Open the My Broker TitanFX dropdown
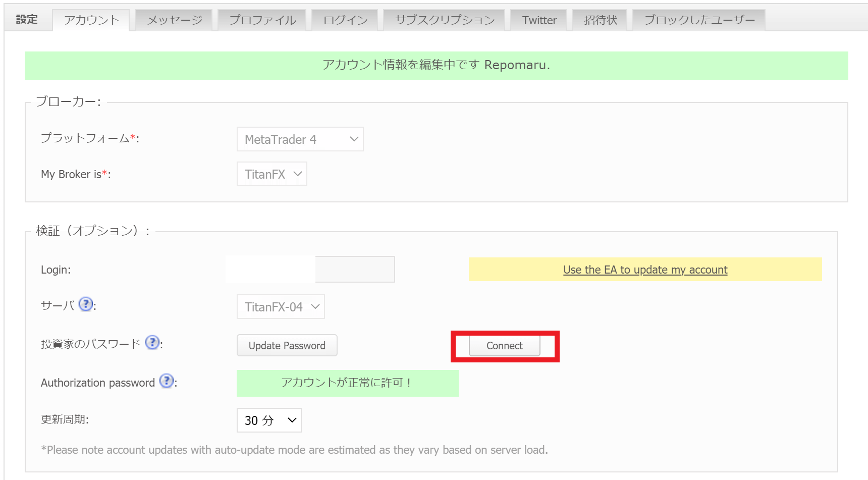The image size is (868, 480). (272, 174)
